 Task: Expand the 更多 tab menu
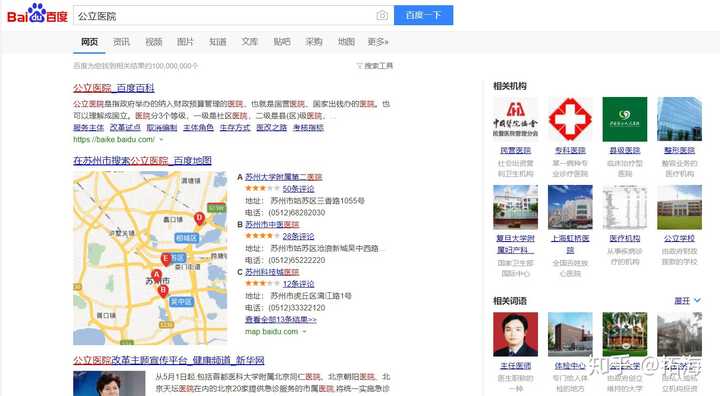click(378, 42)
